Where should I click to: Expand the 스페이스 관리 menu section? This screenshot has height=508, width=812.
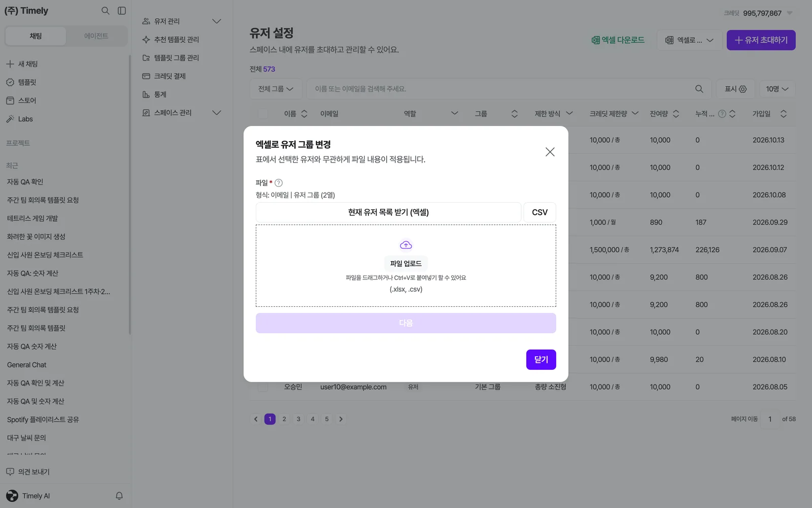click(217, 113)
